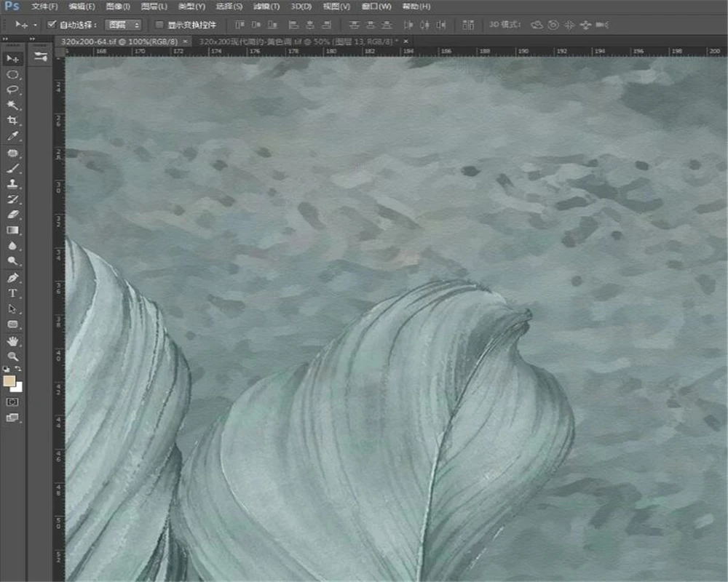Choose the 3D rotate mode icon
Viewport: 728px width, 582px height.
coord(537,25)
